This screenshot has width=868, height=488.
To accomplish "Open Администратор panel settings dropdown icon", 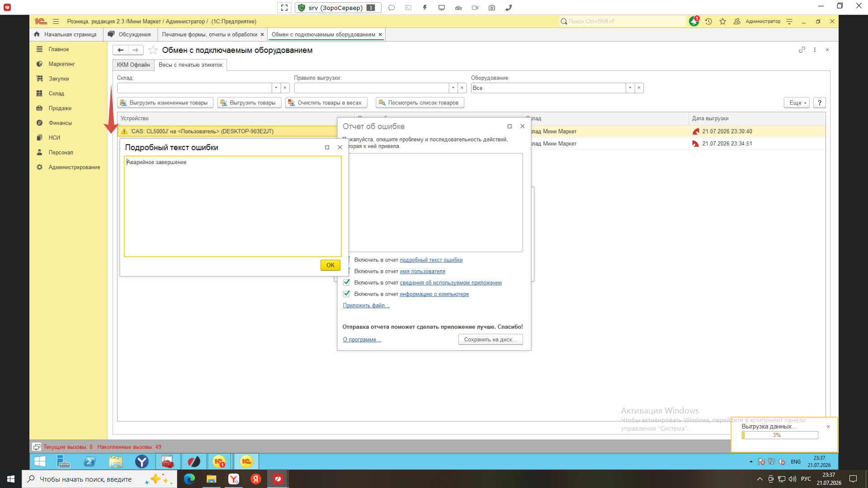I will point(789,21).
